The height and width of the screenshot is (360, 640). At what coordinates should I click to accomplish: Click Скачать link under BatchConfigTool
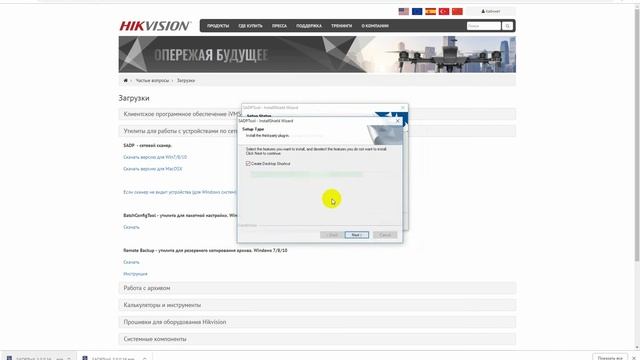[131, 227]
